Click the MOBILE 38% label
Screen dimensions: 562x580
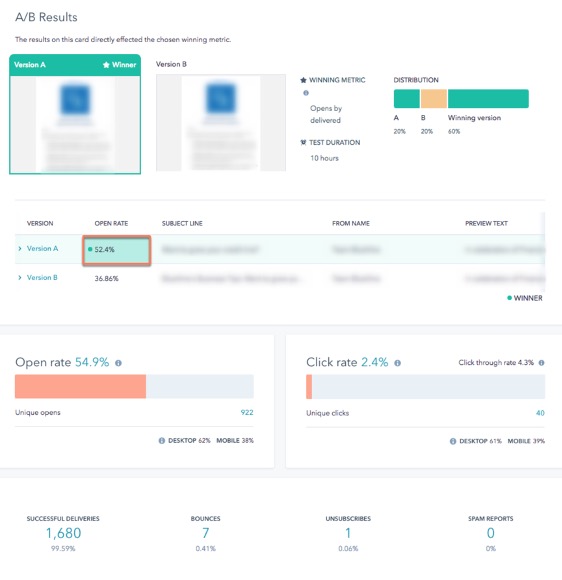pos(235,441)
